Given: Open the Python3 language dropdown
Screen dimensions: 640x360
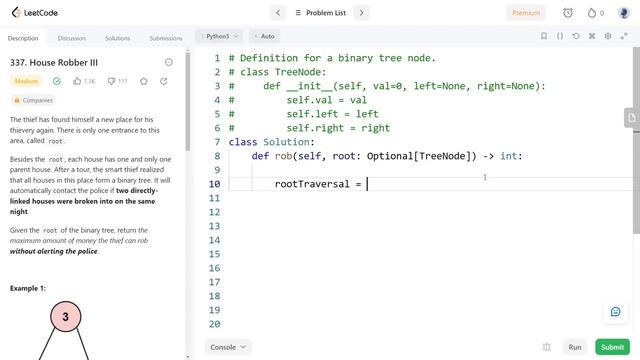Looking at the screenshot, I should coord(219,36).
